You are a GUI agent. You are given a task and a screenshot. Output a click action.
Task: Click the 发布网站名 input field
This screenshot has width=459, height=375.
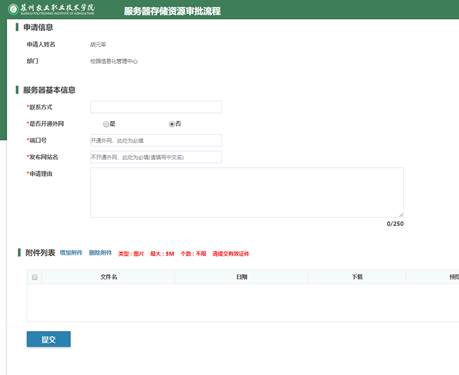coord(156,157)
